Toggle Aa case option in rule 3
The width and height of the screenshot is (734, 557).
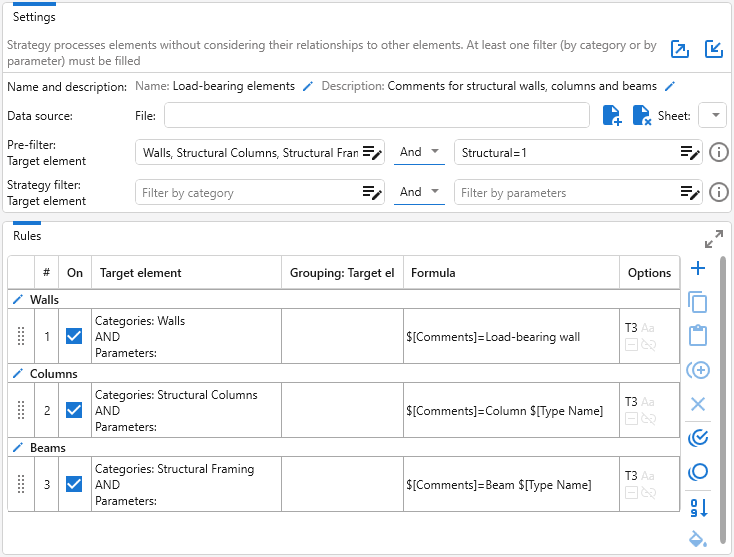pos(648,476)
